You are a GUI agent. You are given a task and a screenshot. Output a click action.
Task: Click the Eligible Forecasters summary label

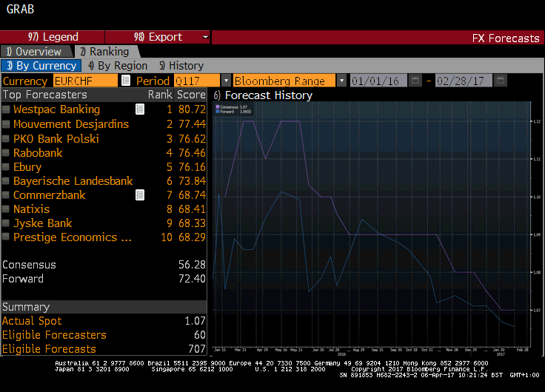click(54, 335)
